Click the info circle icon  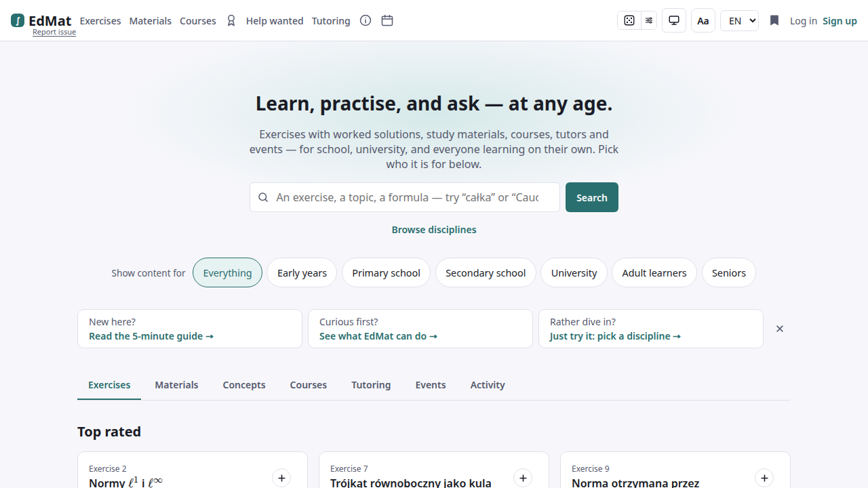[366, 20]
